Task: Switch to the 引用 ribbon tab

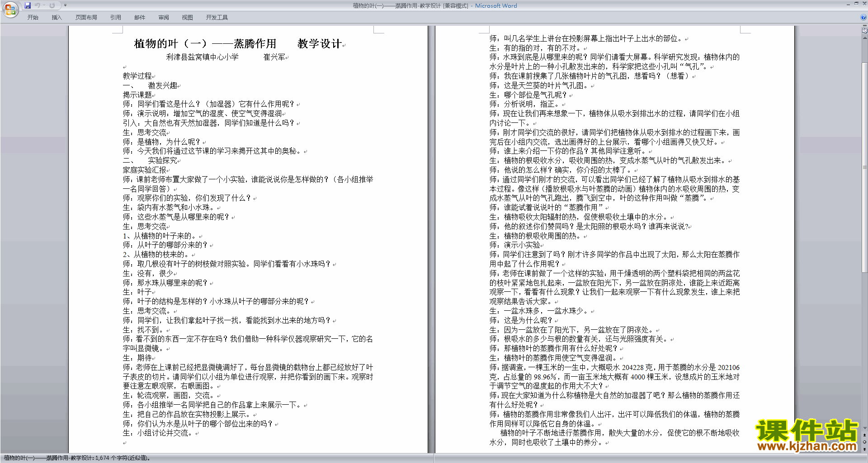Action: pyautogui.click(x=115, y=18)
